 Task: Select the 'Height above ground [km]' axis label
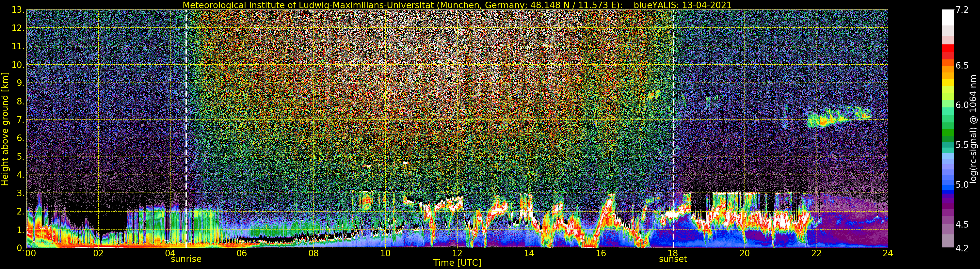5,129
